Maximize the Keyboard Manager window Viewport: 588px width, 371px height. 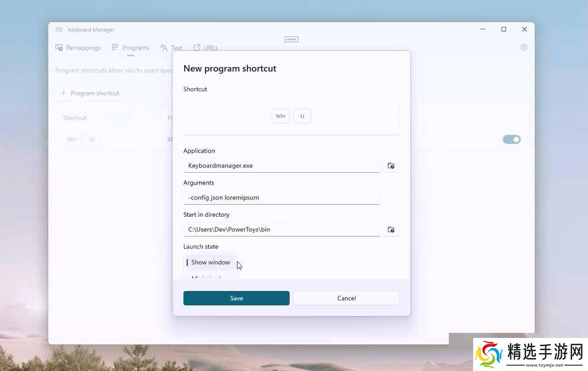click(x=503, y=29)
